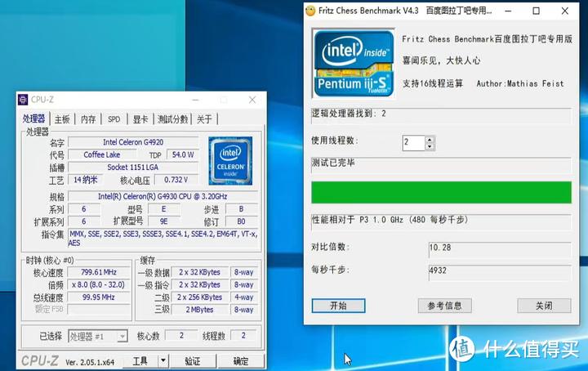Maximize the Fritz Chess Benchmark window

tap(536, 11)
